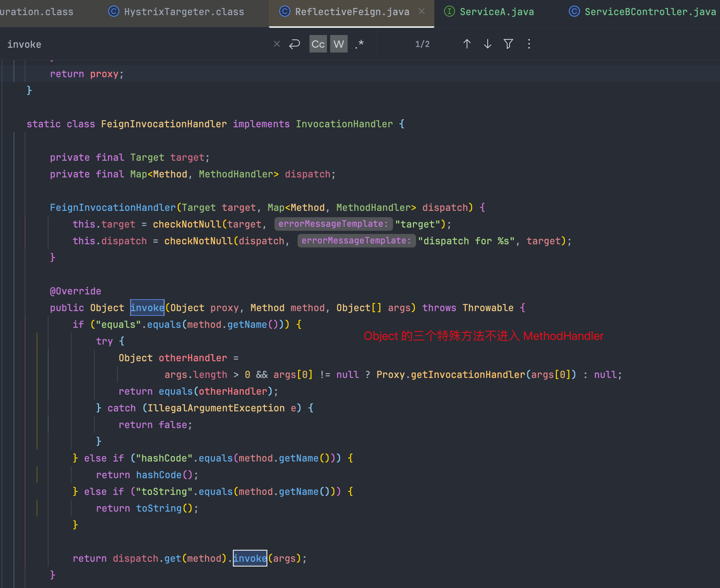Toggle Words (W) search option
Image resolution: width=720 pixels, height=588 pixels.
point(339,44)
